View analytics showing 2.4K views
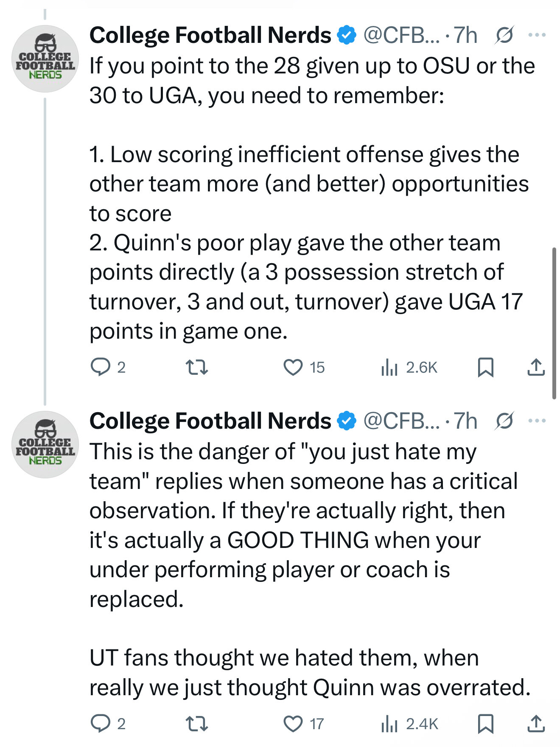This screenshot has width=560, height=747. tap(409, 724)
